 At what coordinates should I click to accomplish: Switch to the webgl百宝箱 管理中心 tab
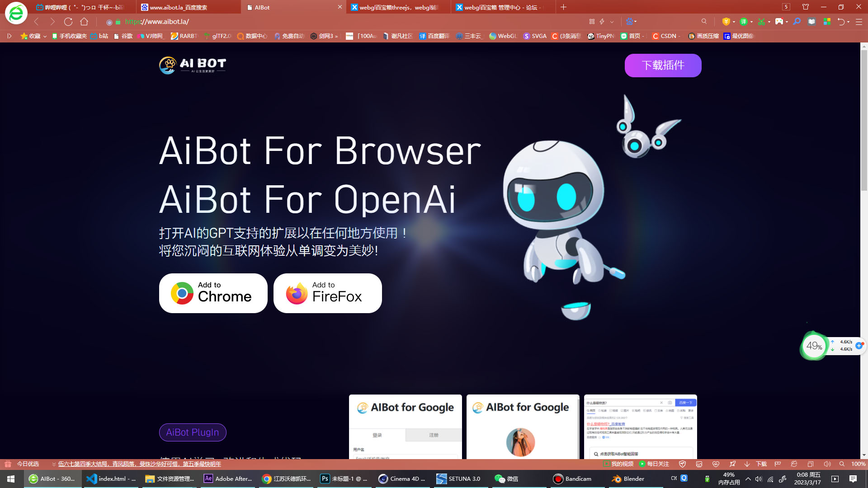pyautogui.click(x=503, y=7)
